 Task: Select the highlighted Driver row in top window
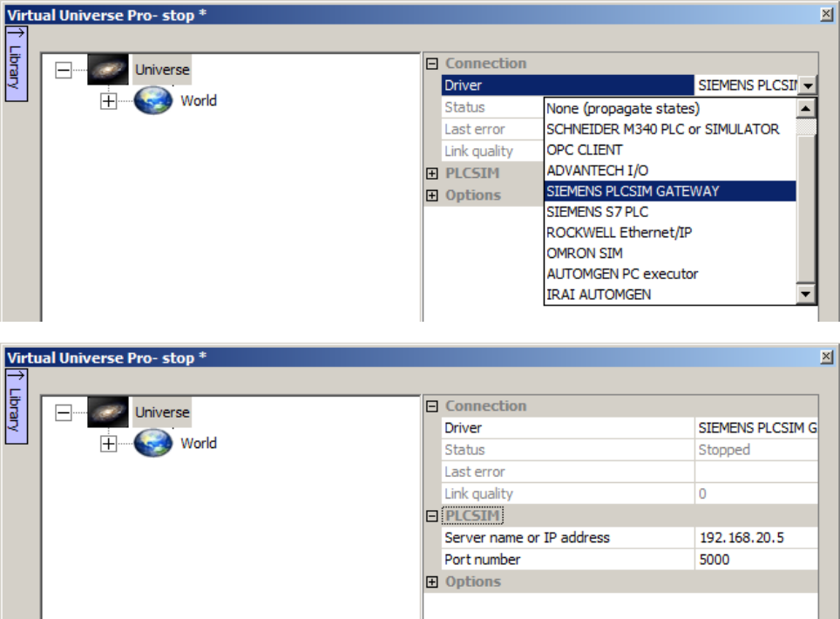click(568, 85)
